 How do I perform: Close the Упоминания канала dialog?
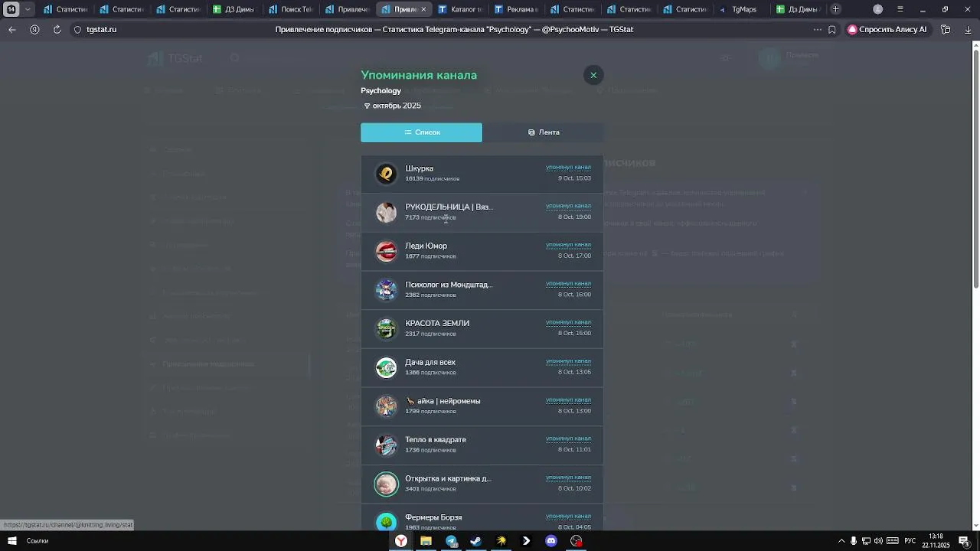pyautogui.click(x=593, y=75)
